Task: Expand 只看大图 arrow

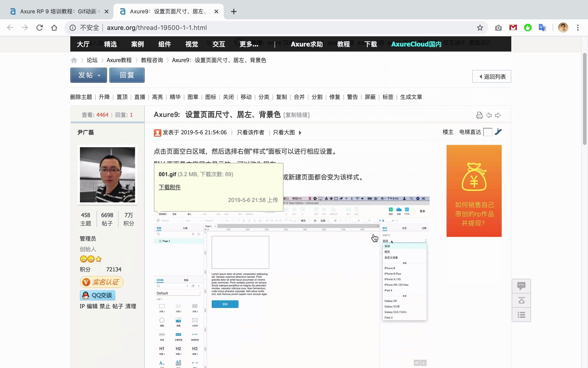Action: 300,133
